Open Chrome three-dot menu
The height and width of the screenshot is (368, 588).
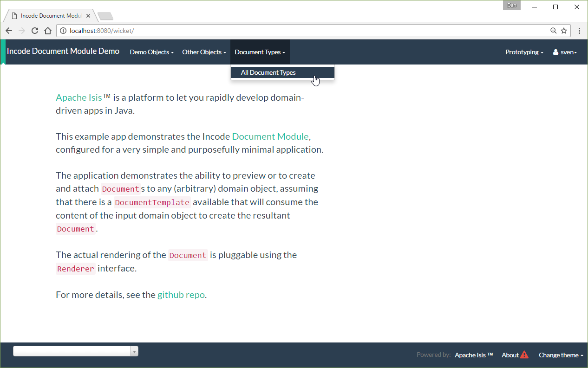[580, 31]
